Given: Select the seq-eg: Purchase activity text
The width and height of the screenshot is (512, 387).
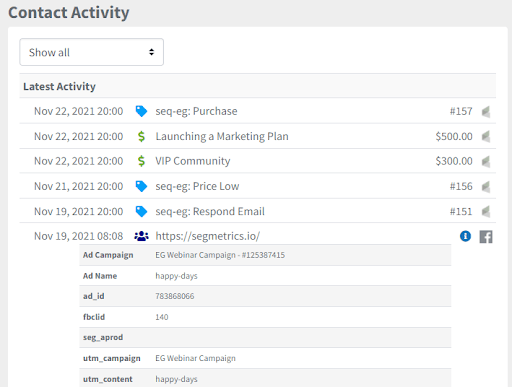Looking at the screenshot, I should (x=196, y=111).
